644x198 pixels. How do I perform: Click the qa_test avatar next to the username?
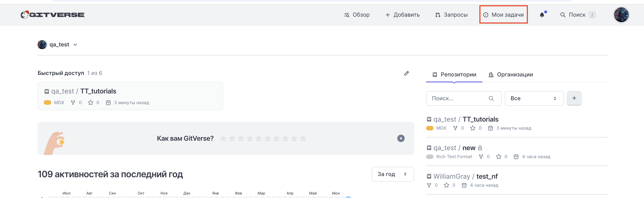coord(42,45)
